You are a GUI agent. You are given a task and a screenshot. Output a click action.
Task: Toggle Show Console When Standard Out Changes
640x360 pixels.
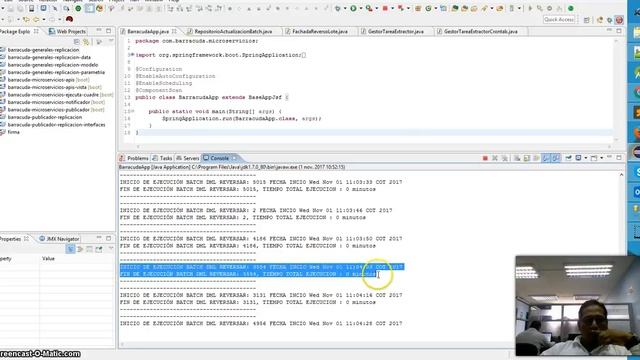point(546,158)
